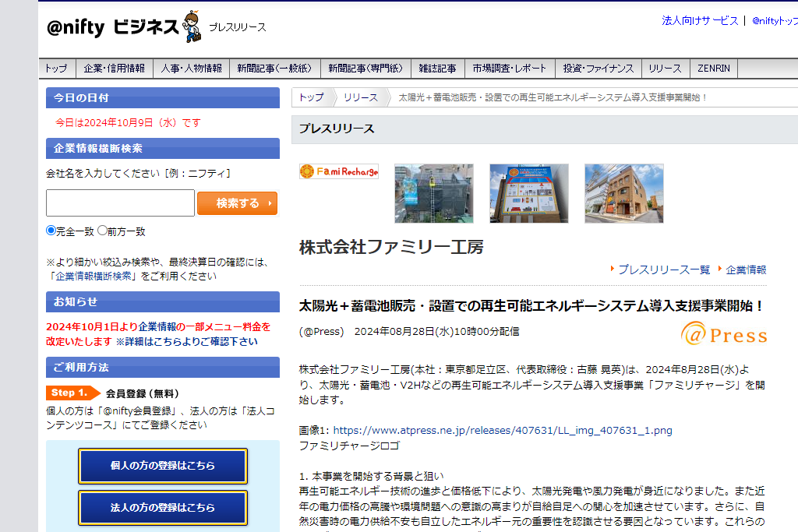Open the プレスリリース一覧 link
The width and height of the screenshot is (798, 532).
664,270
